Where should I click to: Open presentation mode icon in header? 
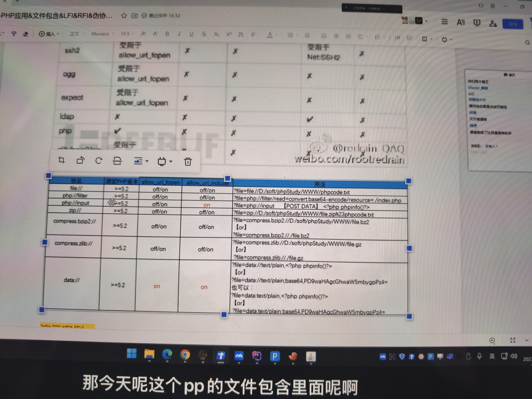coord(477,23)
